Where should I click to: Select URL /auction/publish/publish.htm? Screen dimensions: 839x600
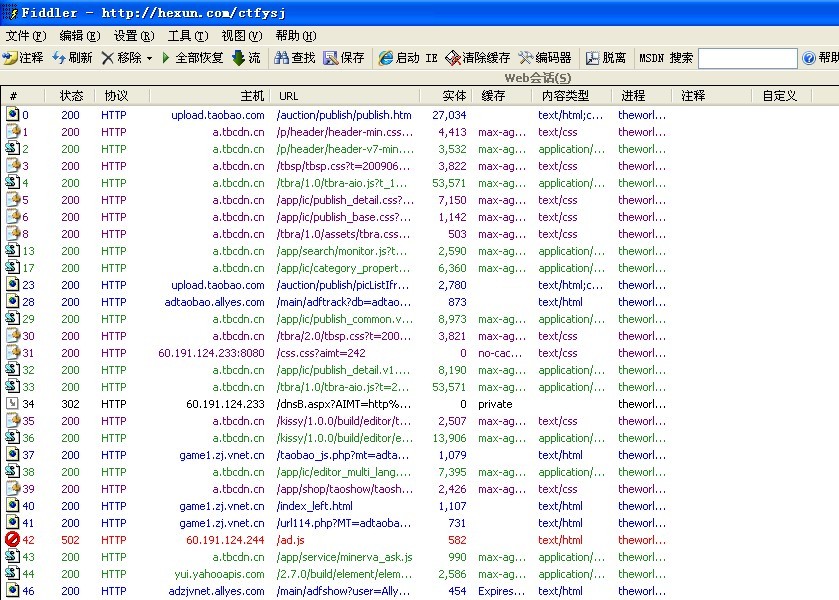click(344, 115)
